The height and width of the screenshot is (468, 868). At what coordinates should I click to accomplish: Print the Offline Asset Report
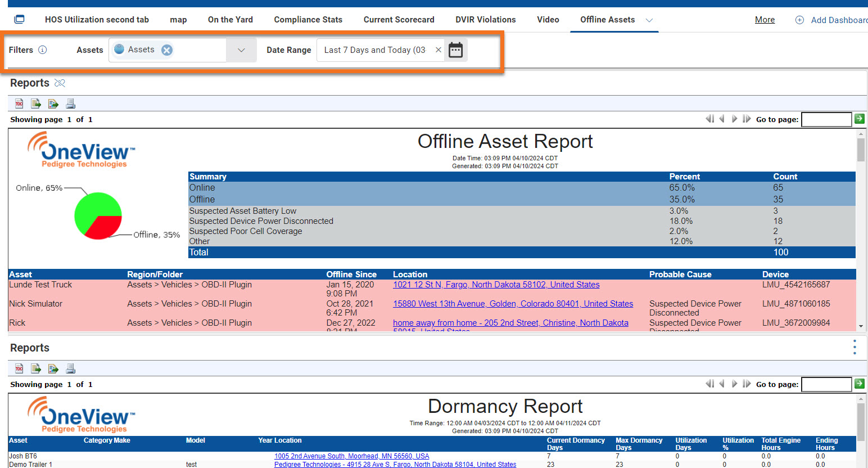70,103
